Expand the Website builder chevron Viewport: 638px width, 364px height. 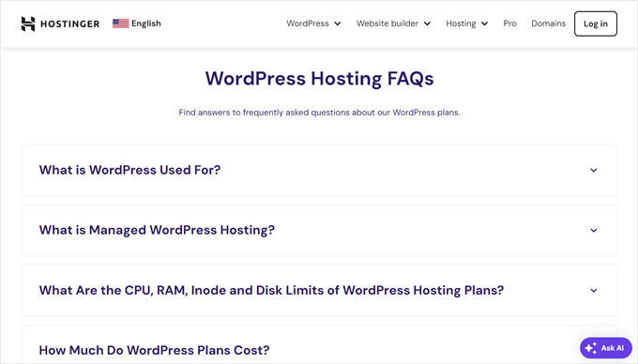tap(427, 24)
